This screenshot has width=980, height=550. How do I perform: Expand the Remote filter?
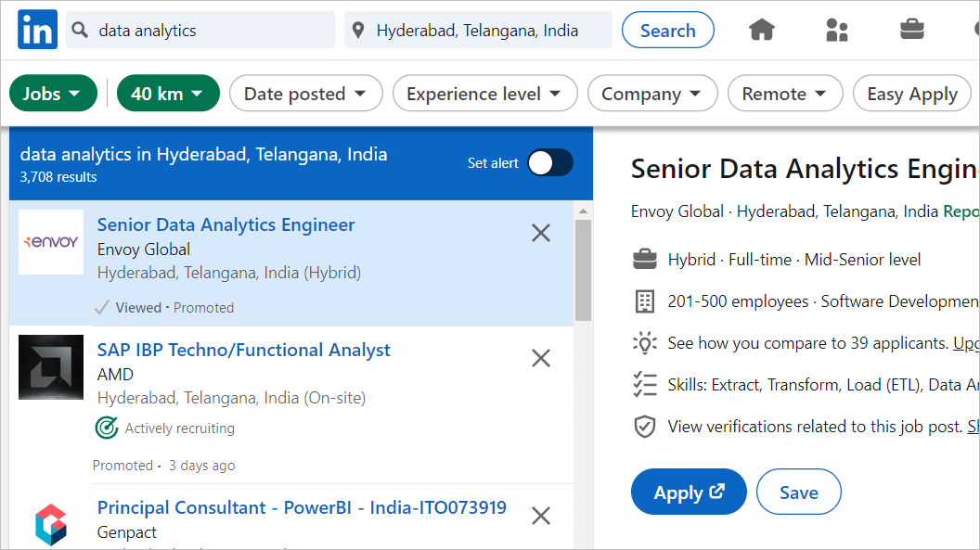click(785, 93)
